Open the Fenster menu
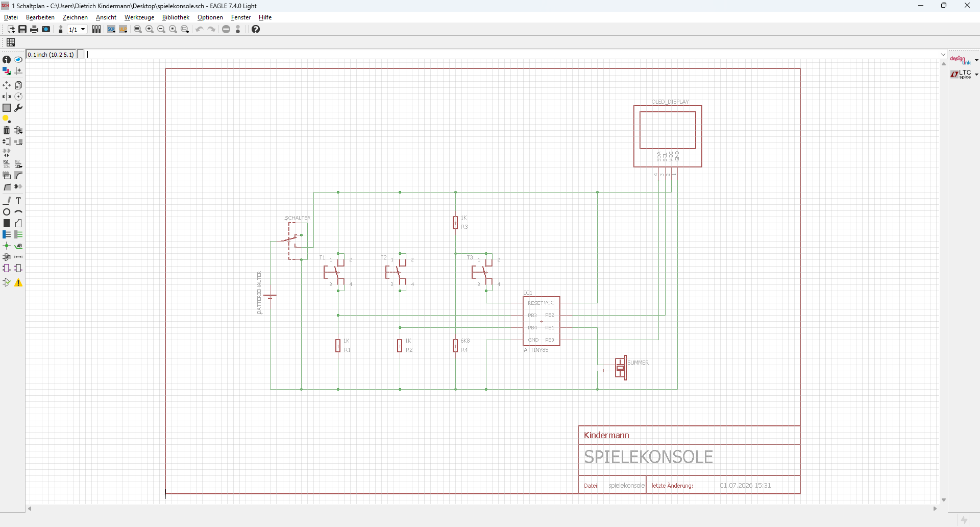 tap(241, 17)
